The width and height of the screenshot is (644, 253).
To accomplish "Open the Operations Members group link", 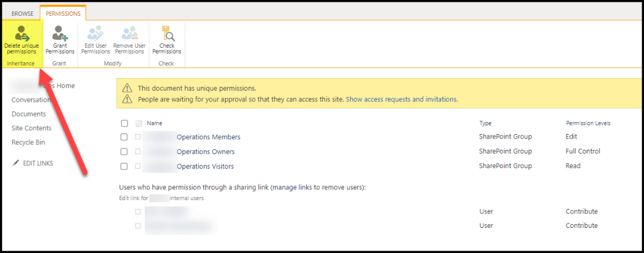I will point(208,137).
